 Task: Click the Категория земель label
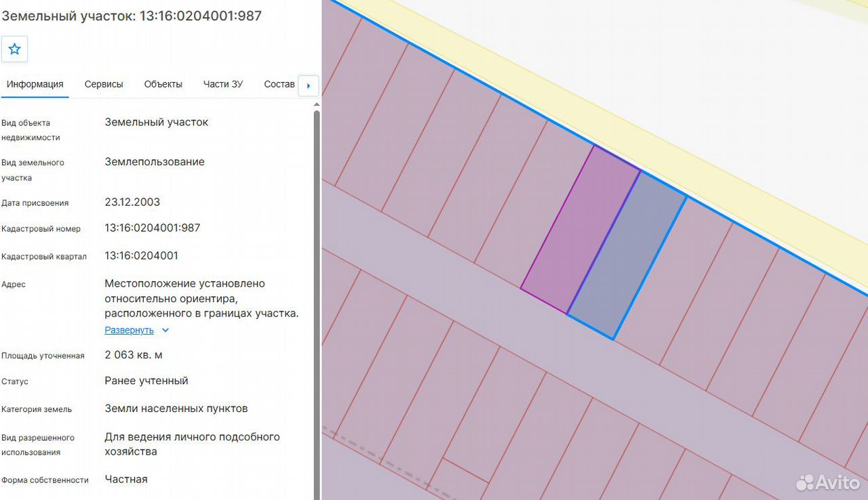point(37,409)
